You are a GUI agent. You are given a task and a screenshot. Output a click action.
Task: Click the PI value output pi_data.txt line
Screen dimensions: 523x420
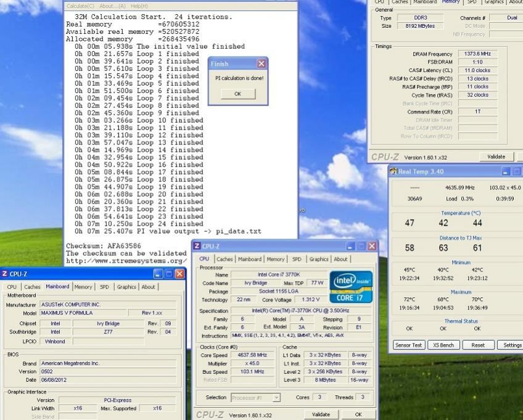click(168, 231)
